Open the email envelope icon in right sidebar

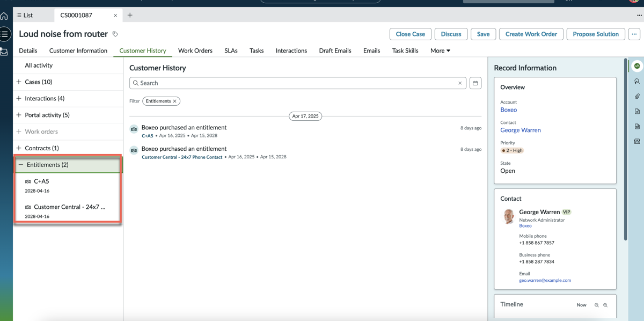tap(637, 142)
